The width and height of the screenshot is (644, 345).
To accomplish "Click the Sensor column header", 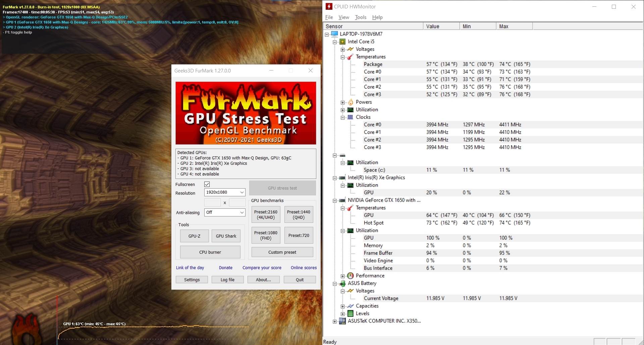I will [373, 26].
